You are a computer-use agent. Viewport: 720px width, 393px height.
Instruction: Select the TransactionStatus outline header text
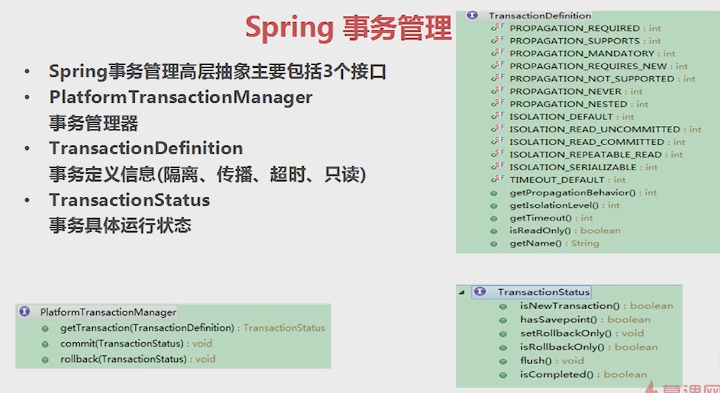(x=544, y=292)
